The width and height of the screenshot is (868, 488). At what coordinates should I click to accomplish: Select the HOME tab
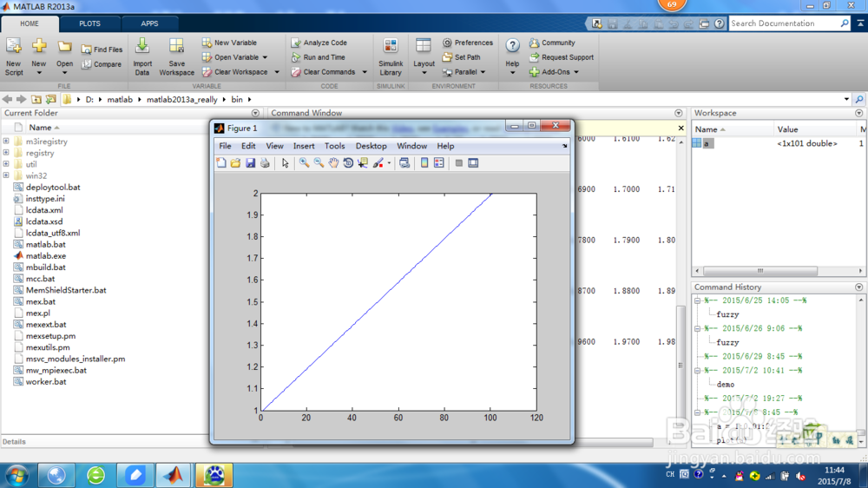30,23
